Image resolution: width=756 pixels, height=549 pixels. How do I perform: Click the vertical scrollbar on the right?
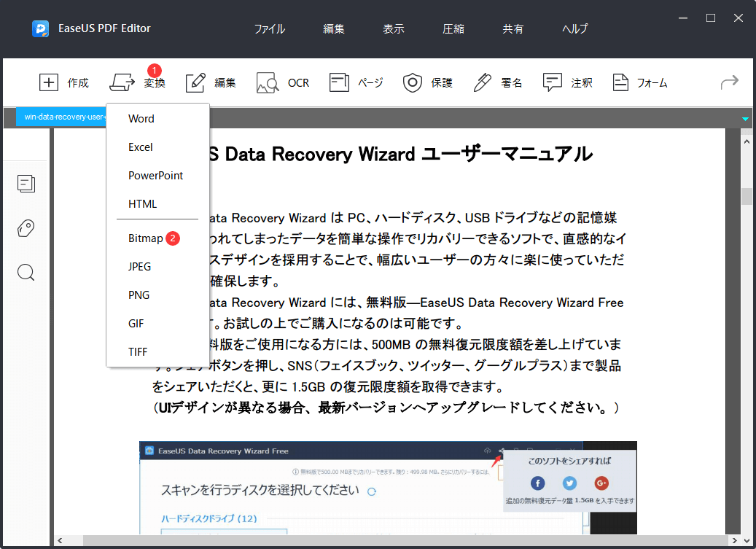click(x=746, y=195)
